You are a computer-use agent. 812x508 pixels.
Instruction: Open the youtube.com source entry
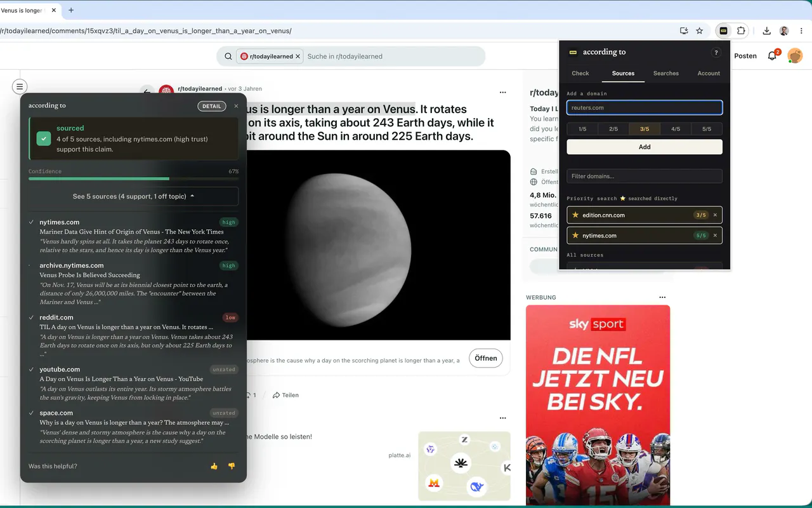(x=132, y=384)
